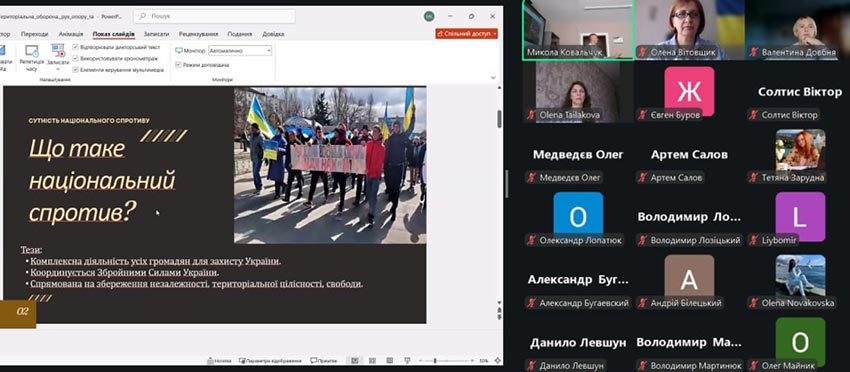Click the slide vertical scrollbar thumb
Viewport: 850px width, 372px height.
tap(499, 118)
